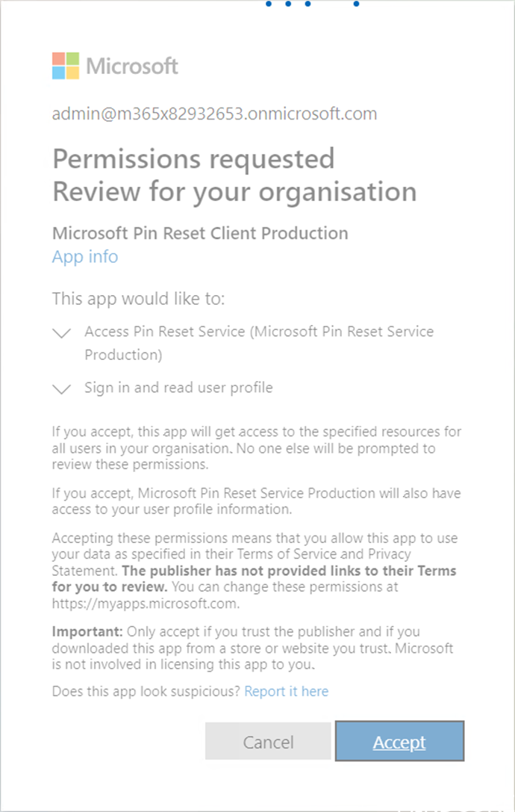The height and width of the screenshot is (812, 515).
Task: Click the Review for your organisation heading line
Action: point(234,191)
